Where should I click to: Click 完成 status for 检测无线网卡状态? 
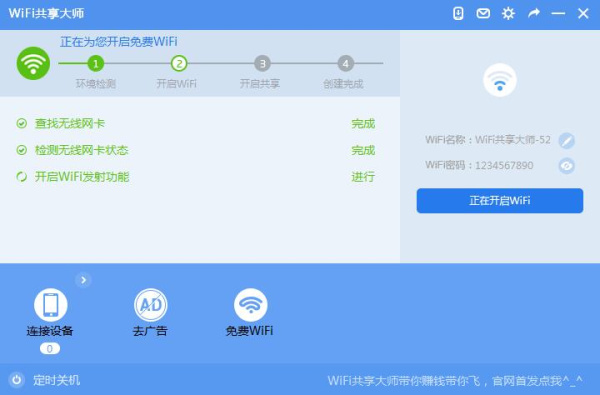[363, 150]
